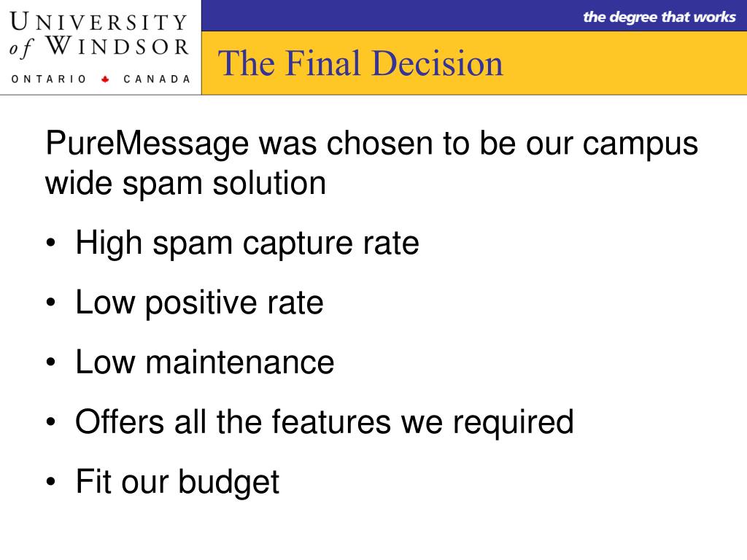747x560 pixels.
Task: Click 'the degree that works' tagline
Action: 659,17
